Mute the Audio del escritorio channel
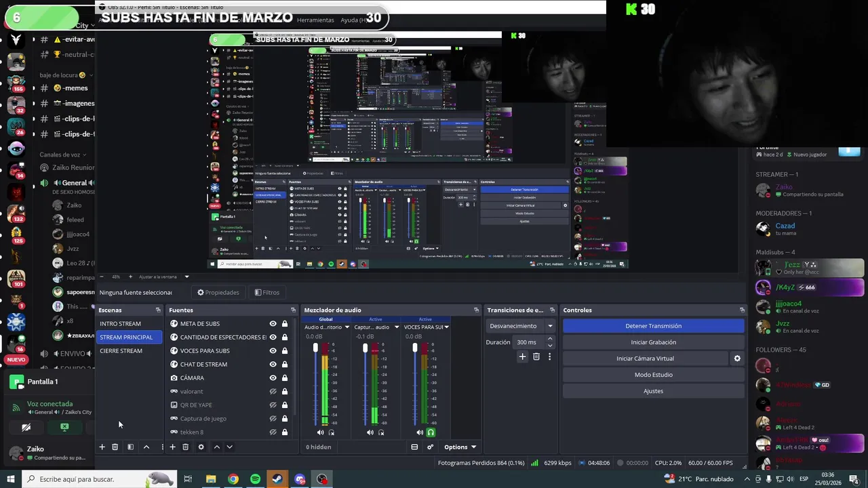 tap(320, 432)
